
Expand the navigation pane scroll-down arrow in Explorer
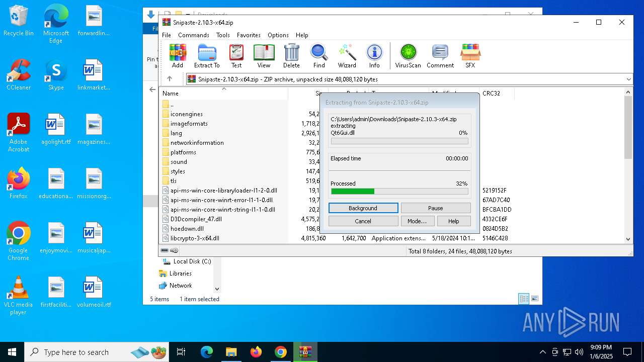[217, 289]
